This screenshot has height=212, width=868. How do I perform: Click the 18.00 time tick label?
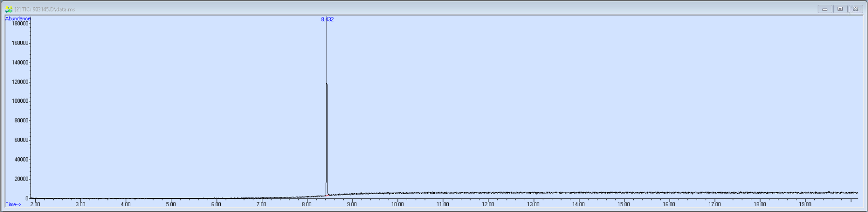pos(760,204)
